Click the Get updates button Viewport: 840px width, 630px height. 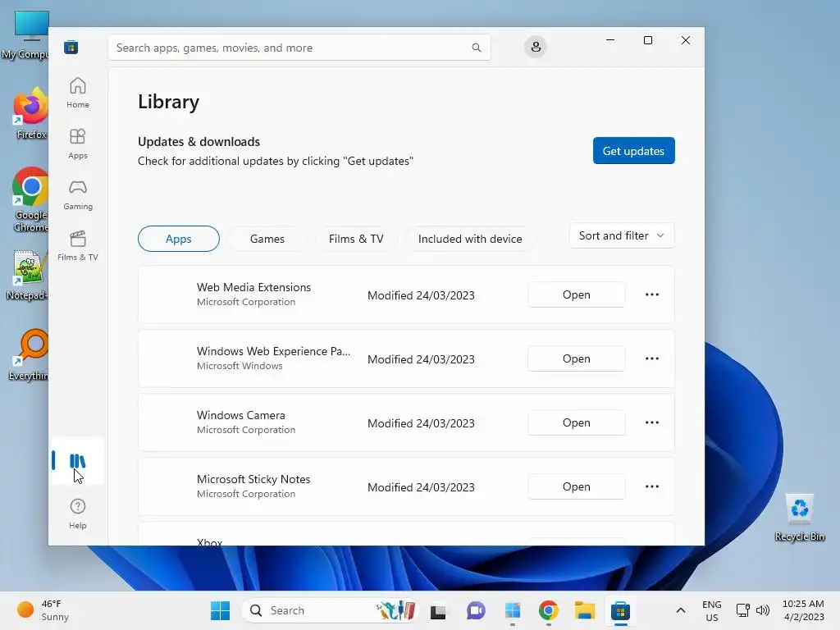pos(634,151)
